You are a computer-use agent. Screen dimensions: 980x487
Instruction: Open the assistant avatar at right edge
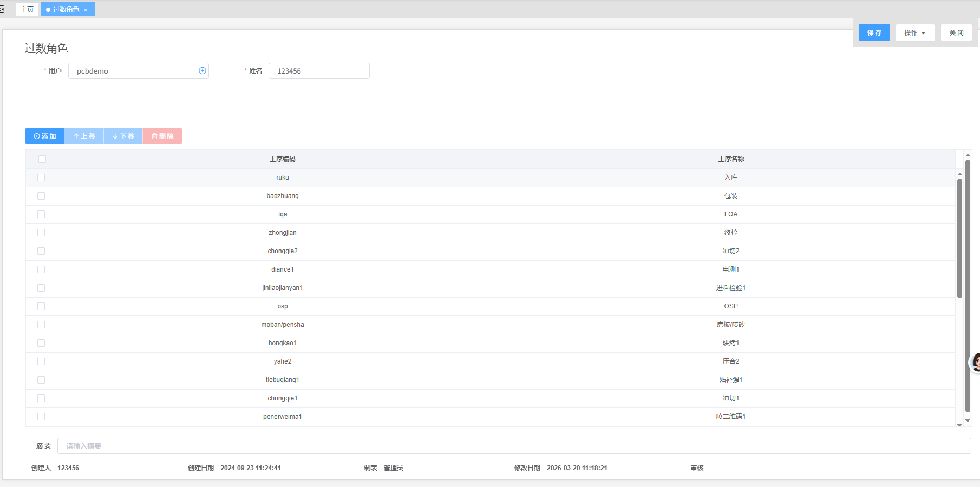click(x=976, y=362)
